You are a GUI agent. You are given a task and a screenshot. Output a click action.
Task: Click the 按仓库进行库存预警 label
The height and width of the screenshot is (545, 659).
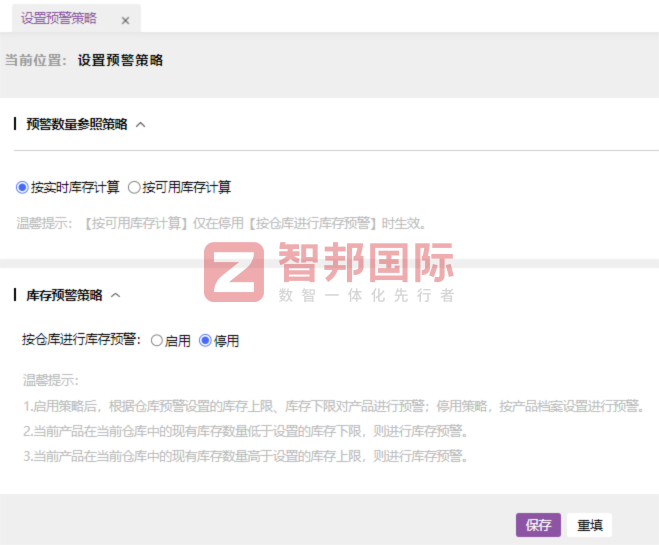82,341
